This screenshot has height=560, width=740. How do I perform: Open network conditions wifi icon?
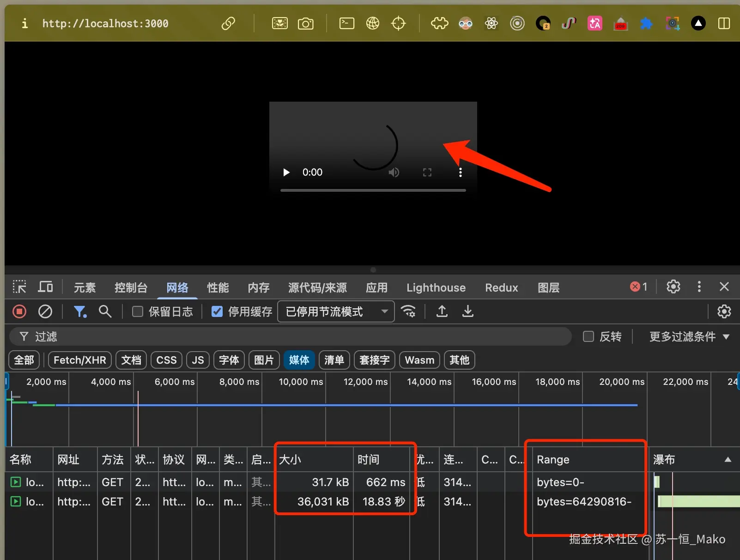point(408,311)
